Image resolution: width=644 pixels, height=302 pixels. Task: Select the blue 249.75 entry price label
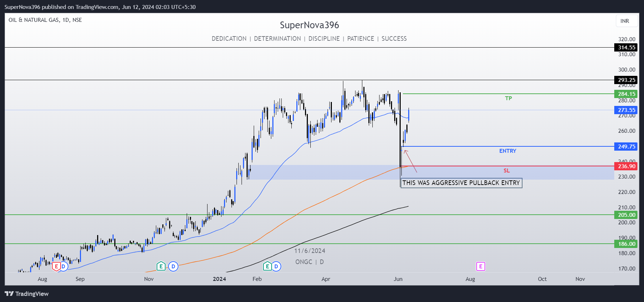626,146
